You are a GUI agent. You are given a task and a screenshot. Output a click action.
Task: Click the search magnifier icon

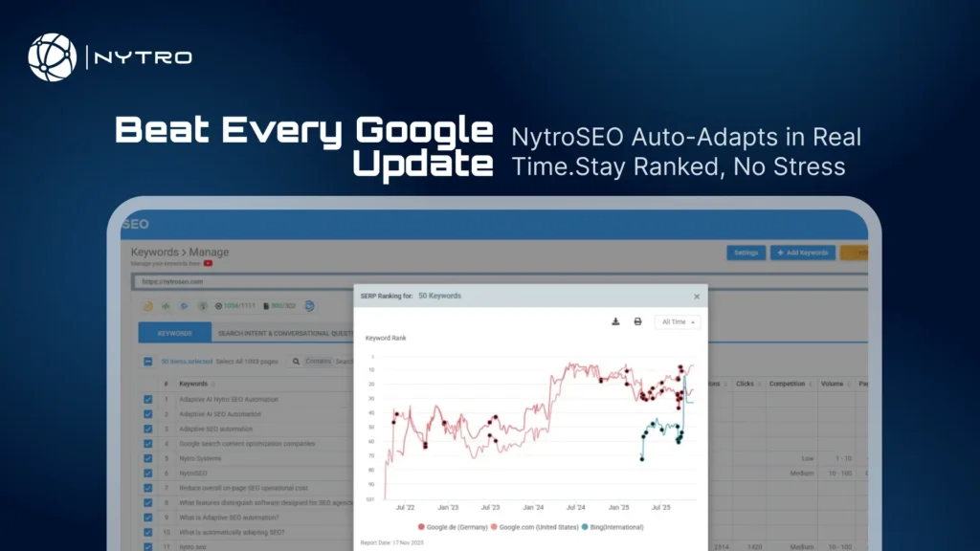[297, 362]
